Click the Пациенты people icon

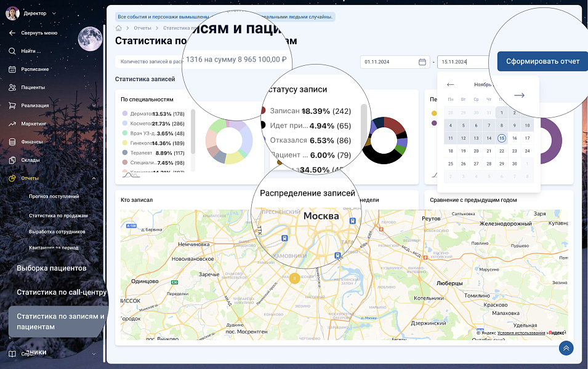(12, 87)
